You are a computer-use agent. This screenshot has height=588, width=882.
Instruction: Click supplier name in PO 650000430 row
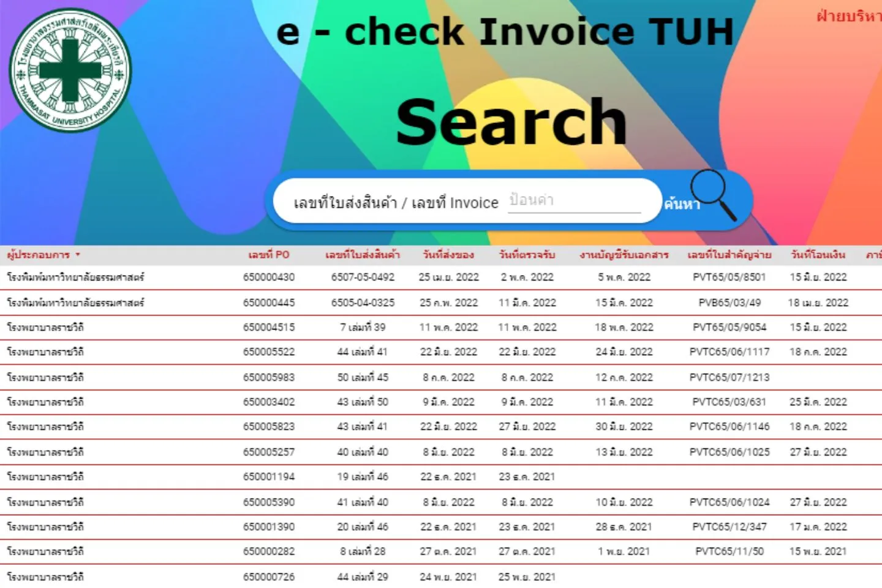[75, 277]
